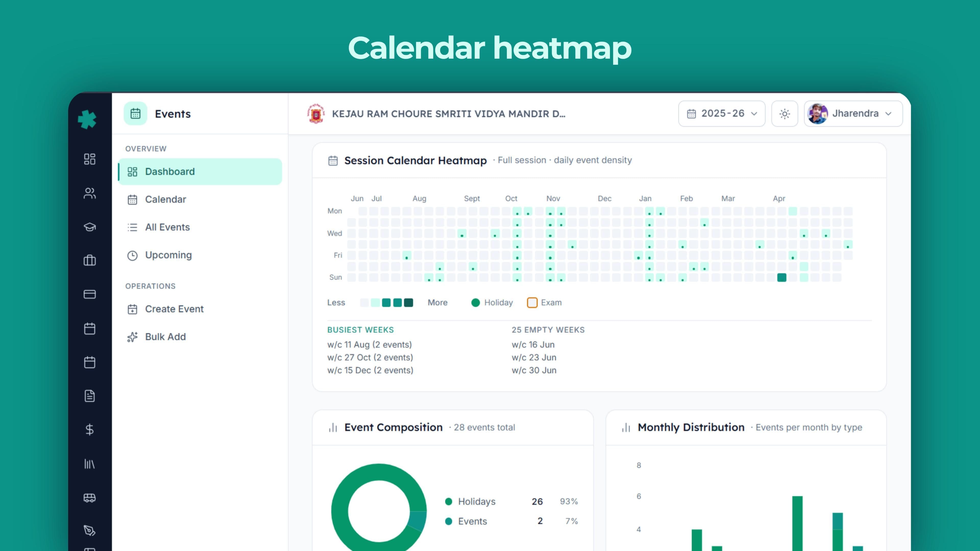Click the Holidays legend row in donut chart
Image resolution: width=980 pixels, height=551 pixels.
pyautogui.click(x=511, y=502)
